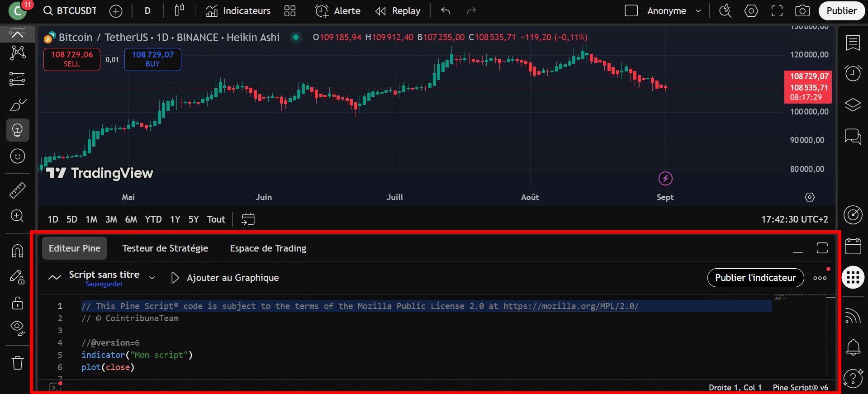The width and height of the screenshot is (868, 394).
Task: Select the magnet mode tool
Action: (18, 251)
